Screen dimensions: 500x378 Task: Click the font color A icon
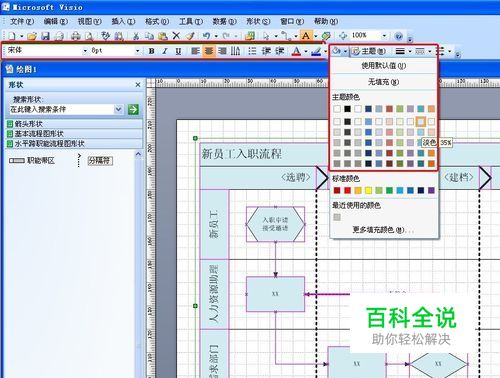296,51
